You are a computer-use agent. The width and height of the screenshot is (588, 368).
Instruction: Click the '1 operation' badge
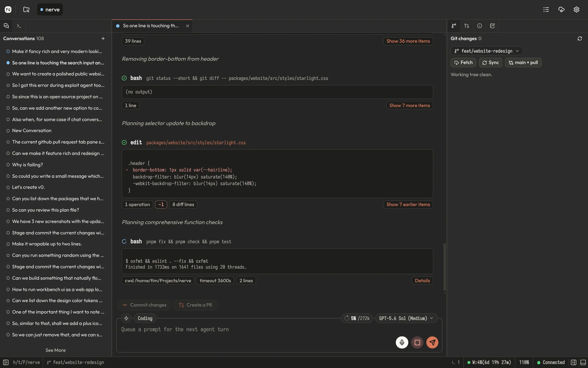[137, 205]
